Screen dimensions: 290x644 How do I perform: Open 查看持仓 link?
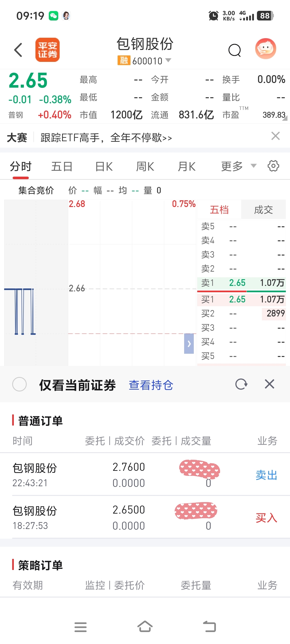click(151, 385)
